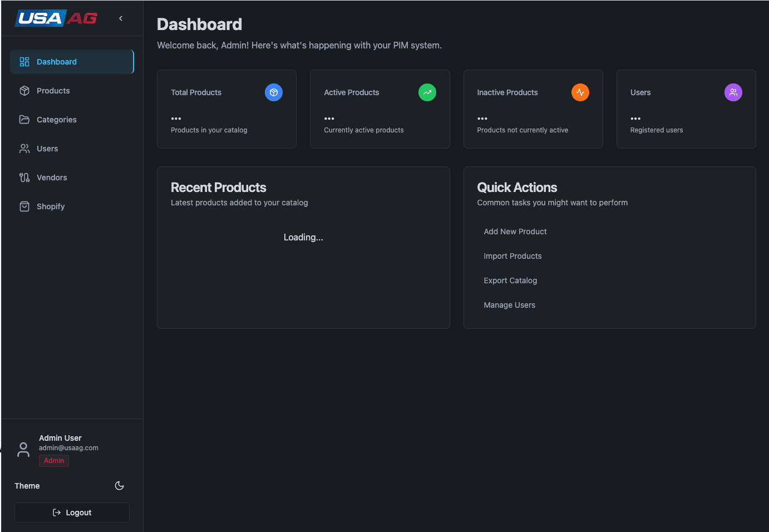
Task: Open Manage Users from Quick Actions
Action: pos(509,305)
